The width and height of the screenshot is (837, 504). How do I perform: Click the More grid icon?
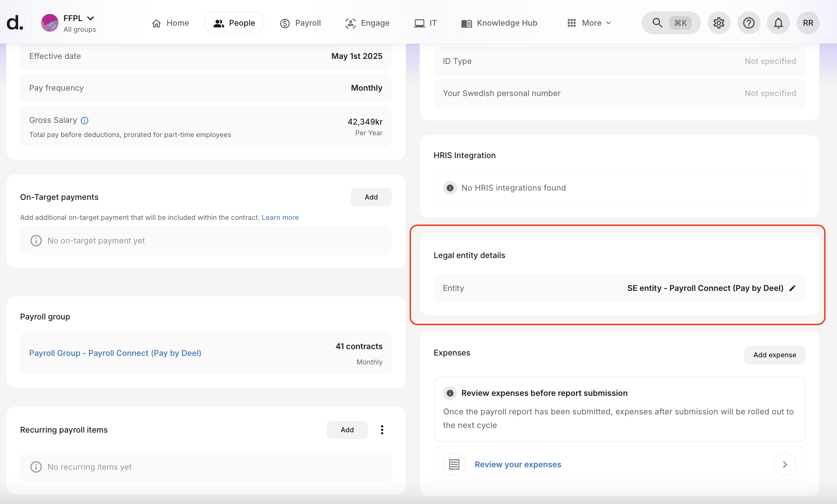coord(572,23)
